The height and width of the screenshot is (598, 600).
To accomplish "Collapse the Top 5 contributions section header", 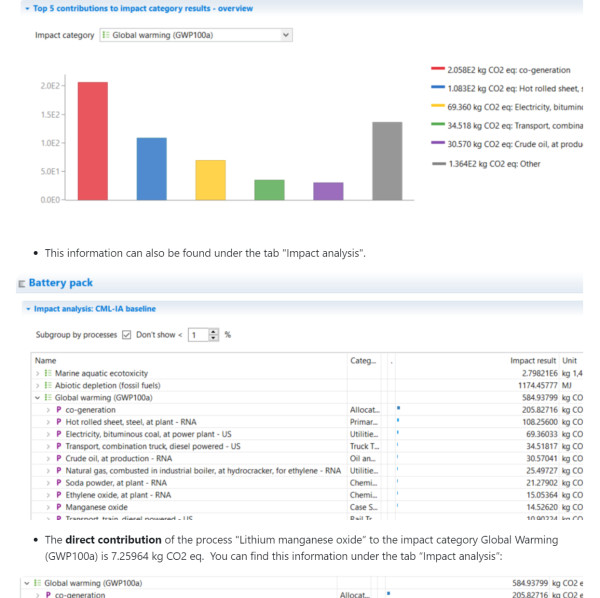I will pos(25,8).
